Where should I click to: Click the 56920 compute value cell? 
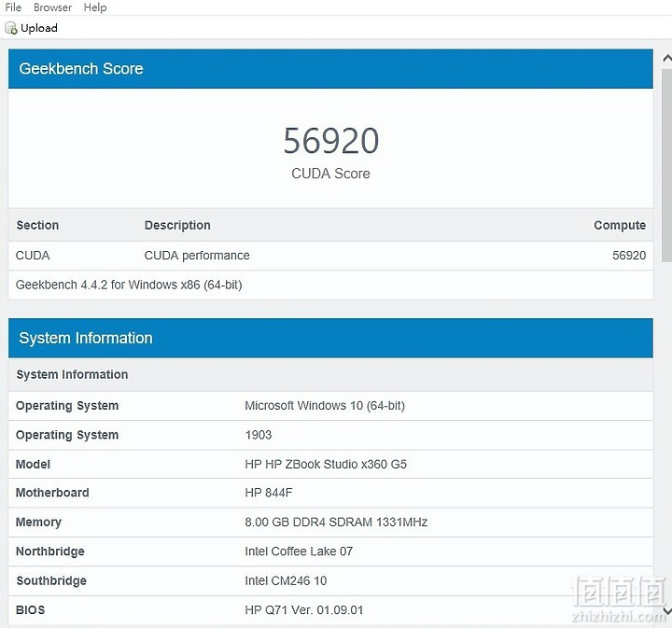coord(629,256)
